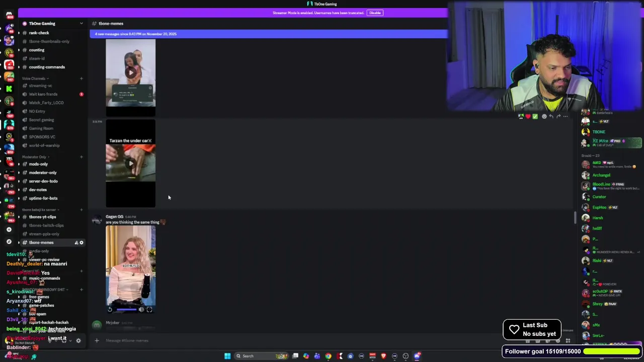This screenshot has height=362, width=644.
Task: Create invite for tbone-memes channel
Action: 76,242
